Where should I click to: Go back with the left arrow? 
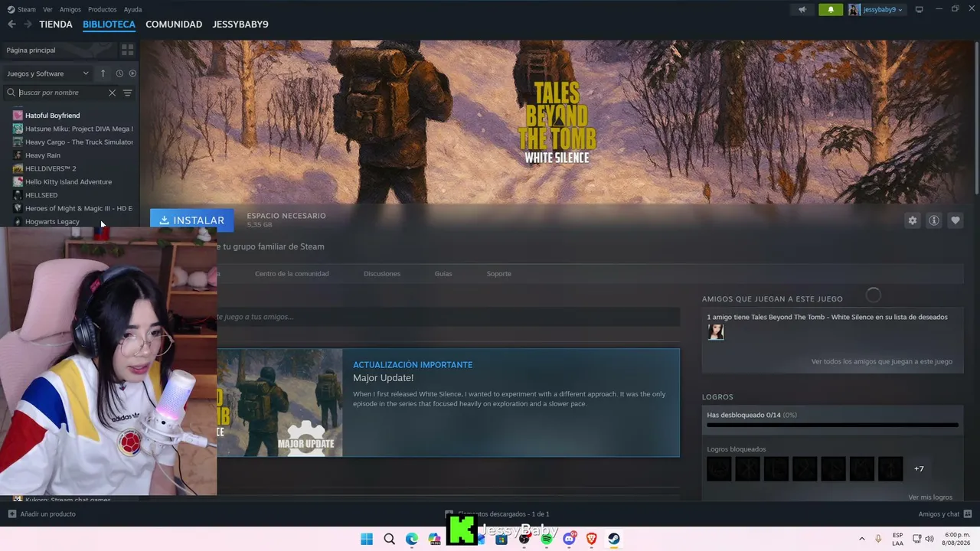tap(11, 24)
